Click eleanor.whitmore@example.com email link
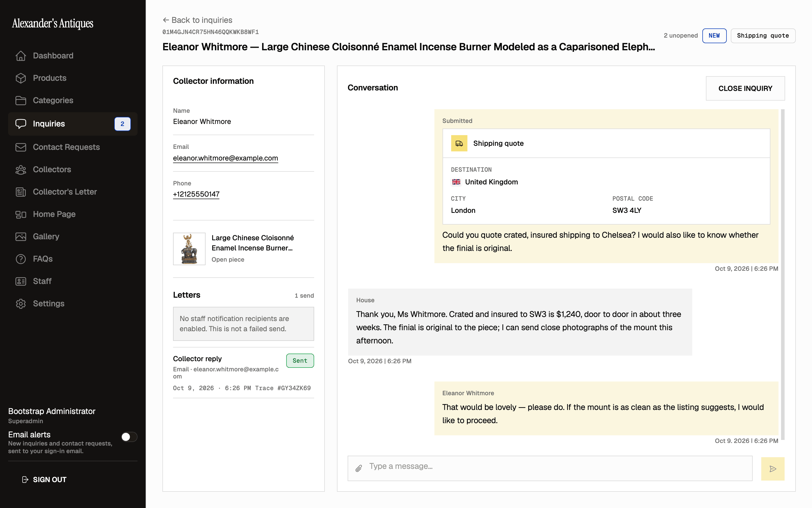 coord(226,158)
